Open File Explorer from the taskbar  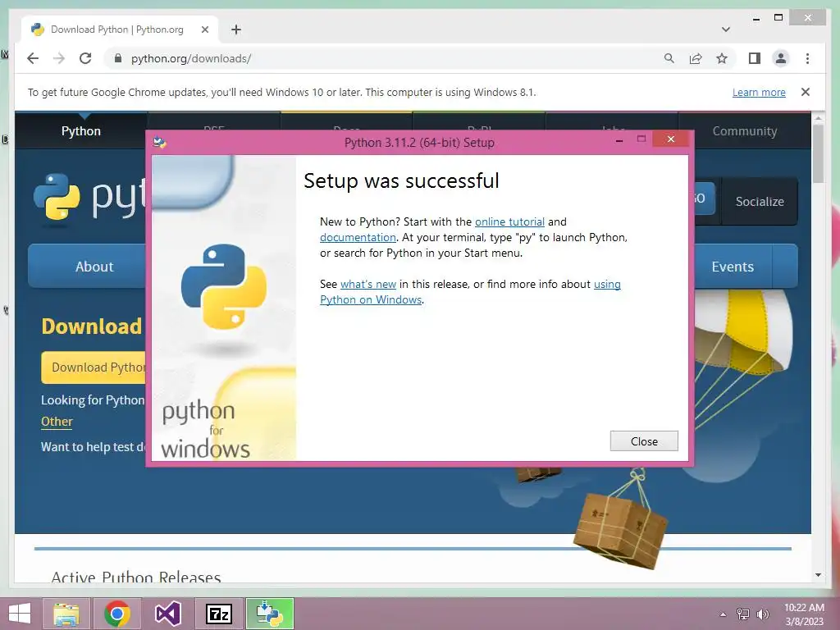point(66,614)
